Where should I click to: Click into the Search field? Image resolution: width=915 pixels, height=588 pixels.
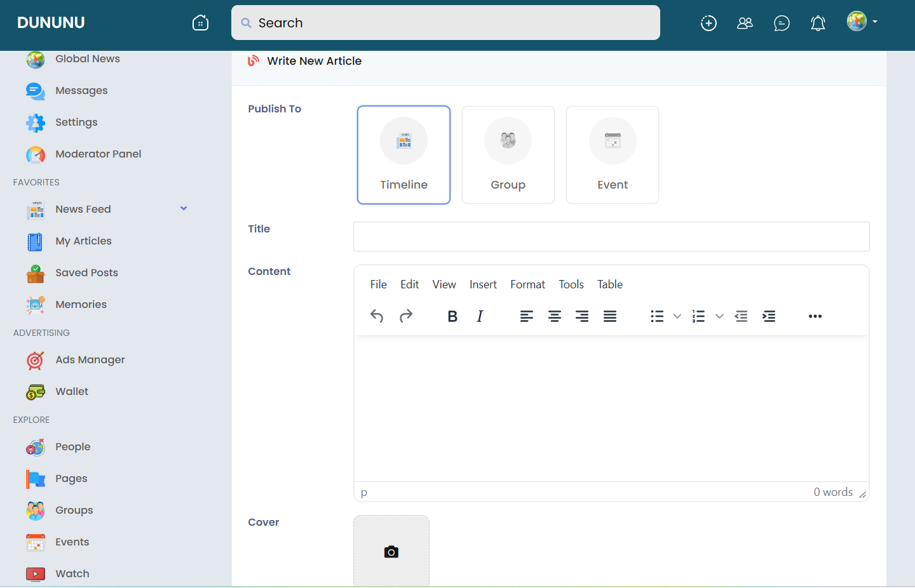pos(445,23)
